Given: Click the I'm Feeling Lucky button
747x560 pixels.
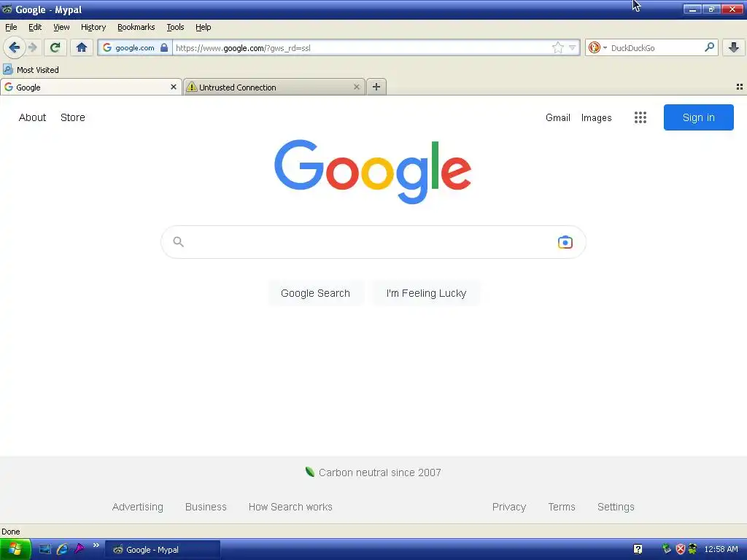Looking at the screenshot, I should coord(426,293).
